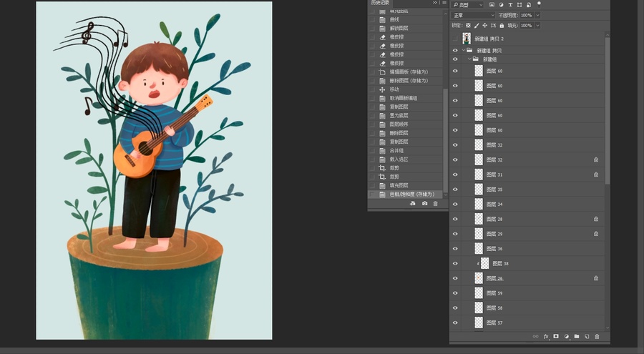Viewport: 644px width, 354px height.
Task: Open layer filter 类型 dropdown
Action: pos(468,5)
